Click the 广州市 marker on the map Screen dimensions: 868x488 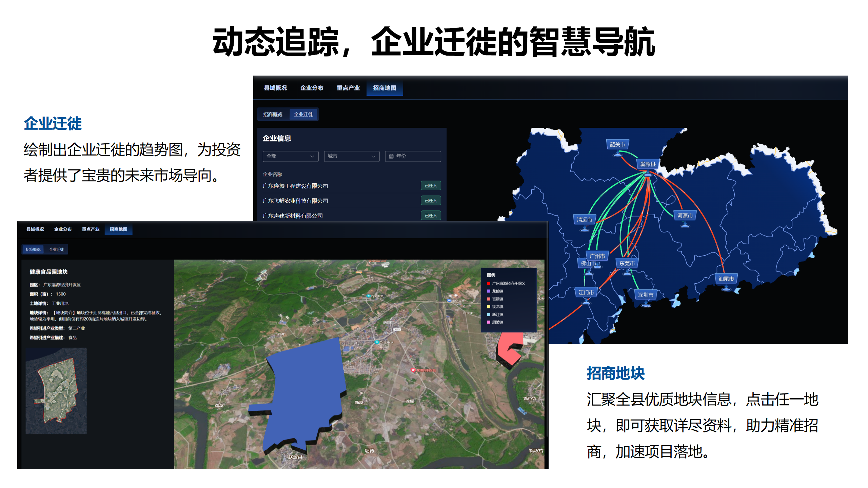pyautogui.click(x=597, y=256)
